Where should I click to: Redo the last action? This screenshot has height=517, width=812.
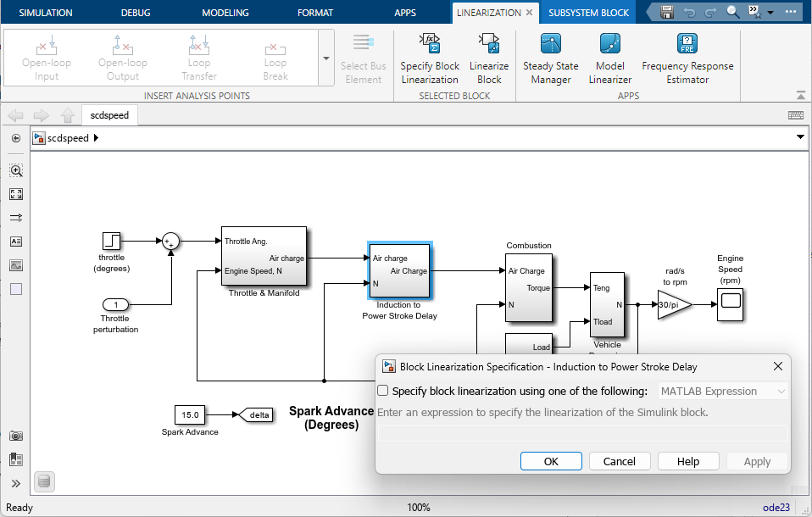(x=710, y=12)
